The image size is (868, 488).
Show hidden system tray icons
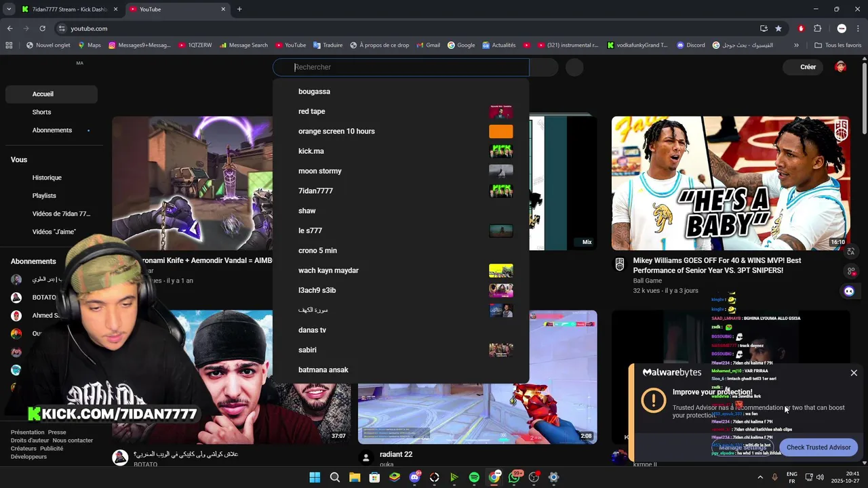(x=759, y=477)
